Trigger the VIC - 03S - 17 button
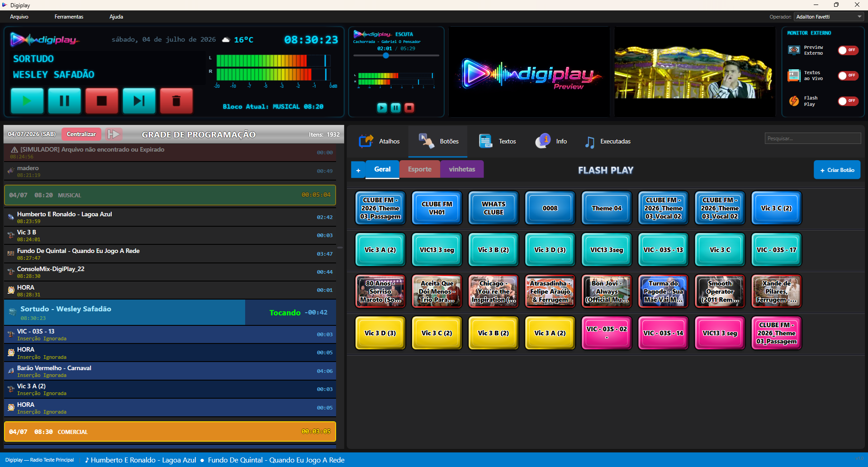Viewport: 868px width, 467px height. [x=776, y=250]
